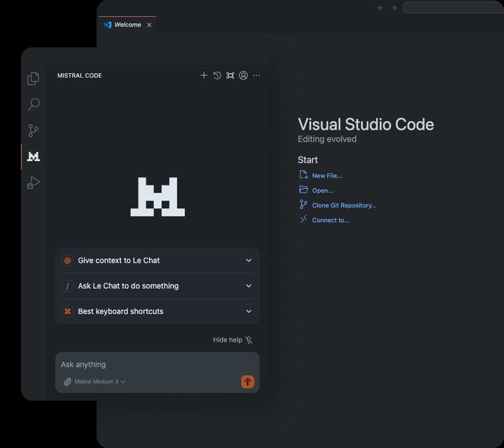504x448 pixels.
Task: Click the Give context to Le Chat label
Action: pos(119,260)
